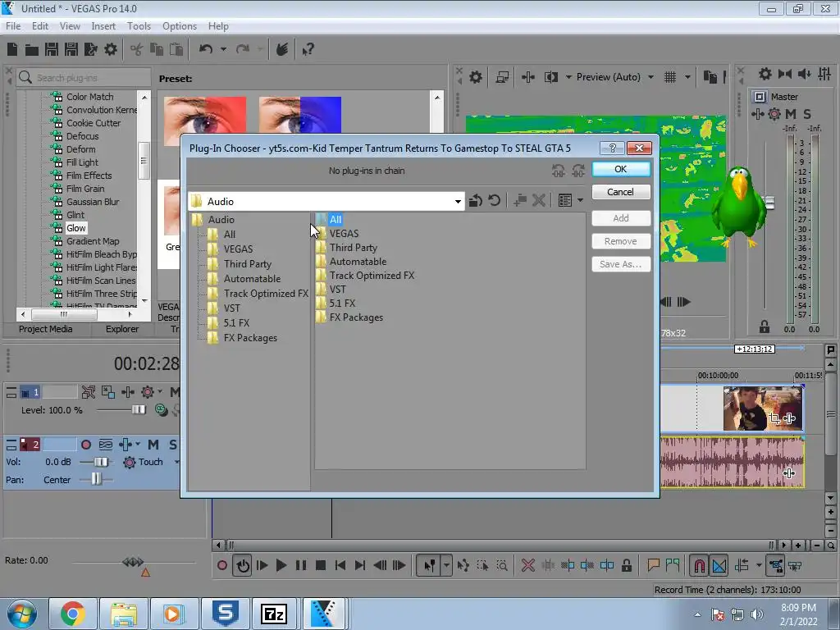This screenshot has width=840, height=630.
Task: Click the Save As... button
Action: tap(621, 264)
